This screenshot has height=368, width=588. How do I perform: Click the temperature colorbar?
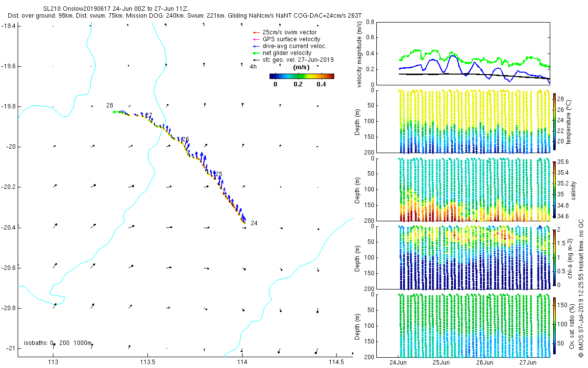click(x=555, y=121)
